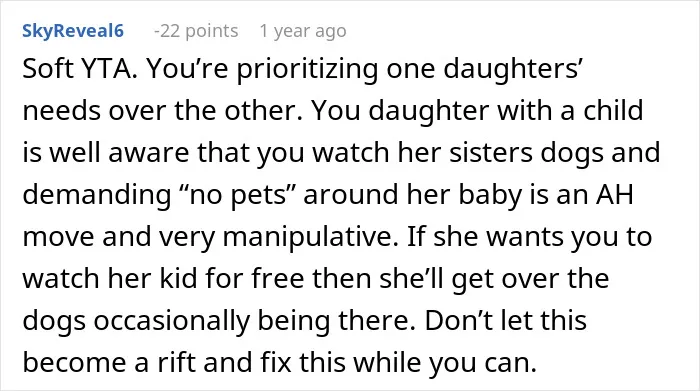Click the 1 year ago timestamp

[303, 31]
